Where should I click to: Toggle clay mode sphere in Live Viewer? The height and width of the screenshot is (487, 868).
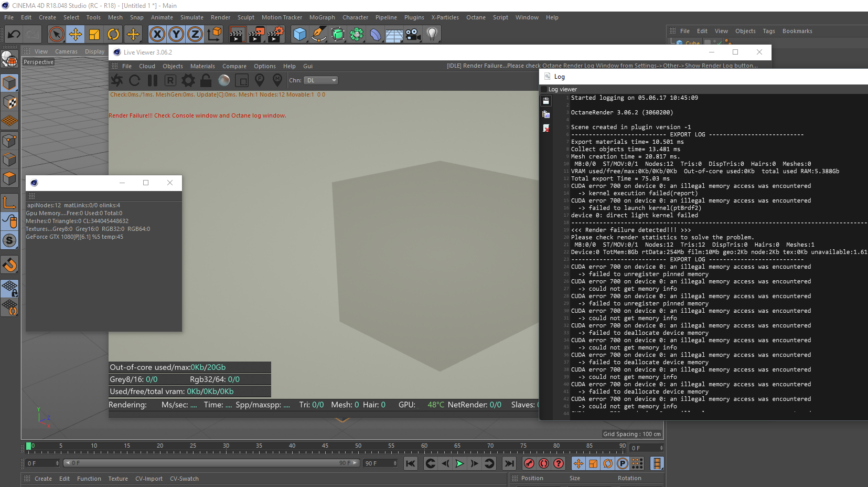point(224,80)
